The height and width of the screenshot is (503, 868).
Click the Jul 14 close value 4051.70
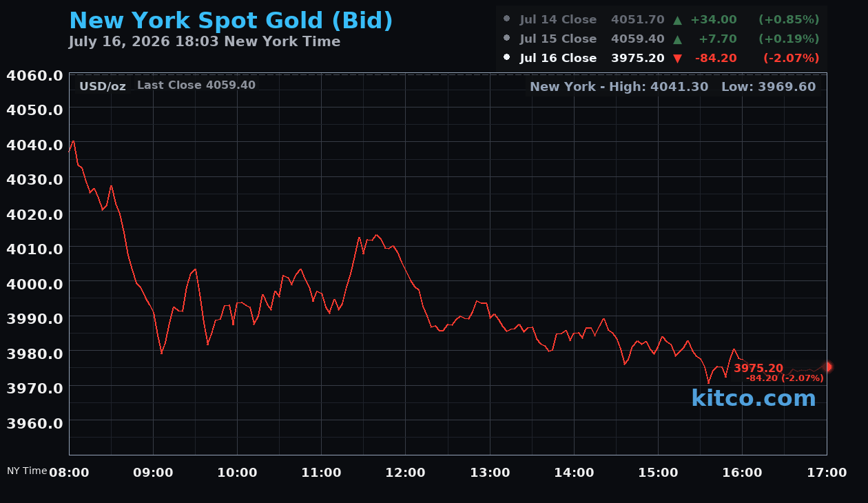(x=637, y=19)
